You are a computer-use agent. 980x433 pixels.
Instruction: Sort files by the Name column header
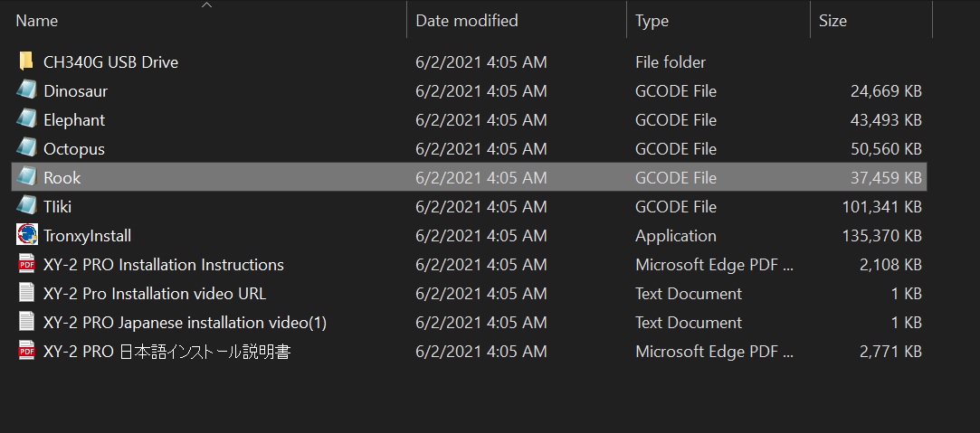pos(37,21)
